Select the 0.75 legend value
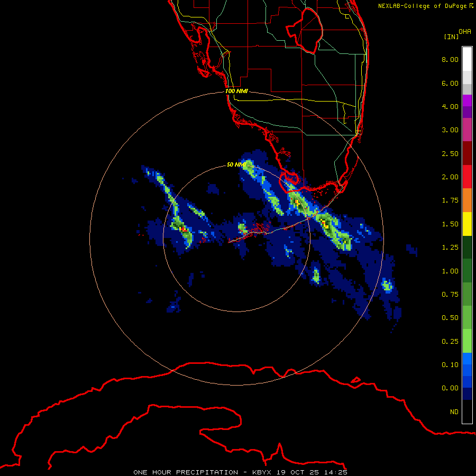Viewport: 476px width, 476px height. pyautogui.click(x=450, y=295)
